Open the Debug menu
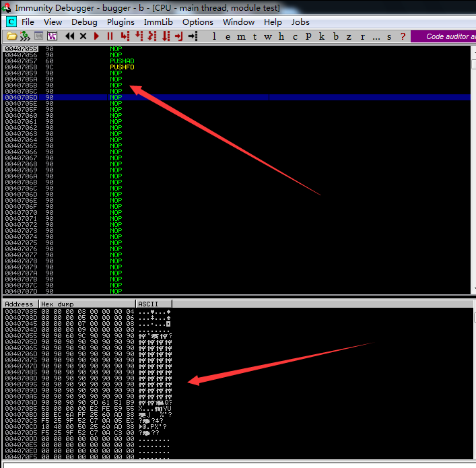476x468 pixels. [84, 22]
